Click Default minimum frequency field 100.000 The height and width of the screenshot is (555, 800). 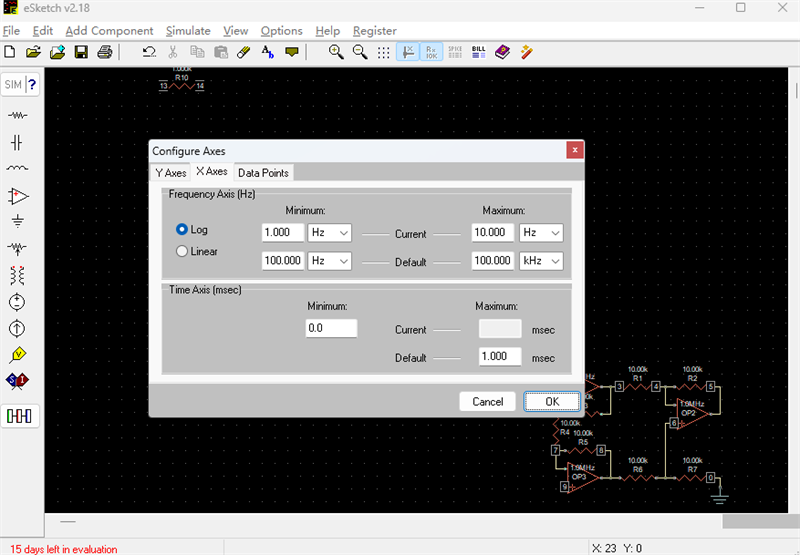(283, 261)
